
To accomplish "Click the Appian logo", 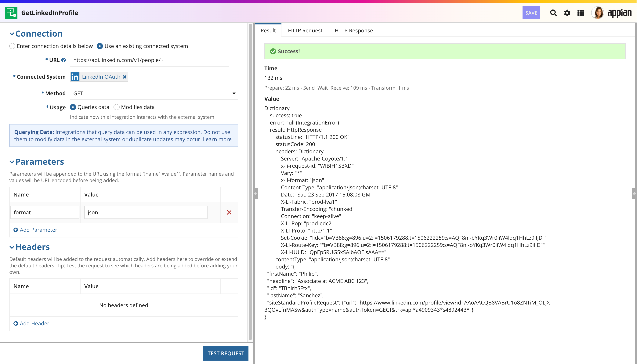I will [x=620, y=13].
